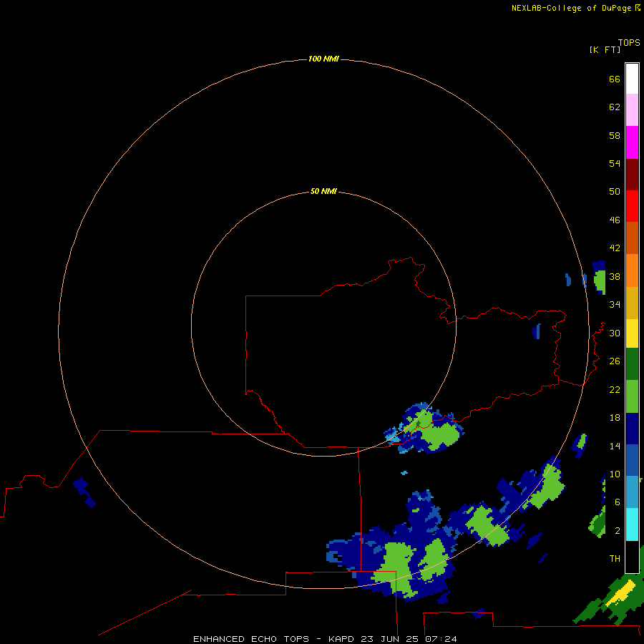The image size is (644, 644).
Task: Click the ENHANCED ECHO TOPS product title
Action: [x=251, y=639]
